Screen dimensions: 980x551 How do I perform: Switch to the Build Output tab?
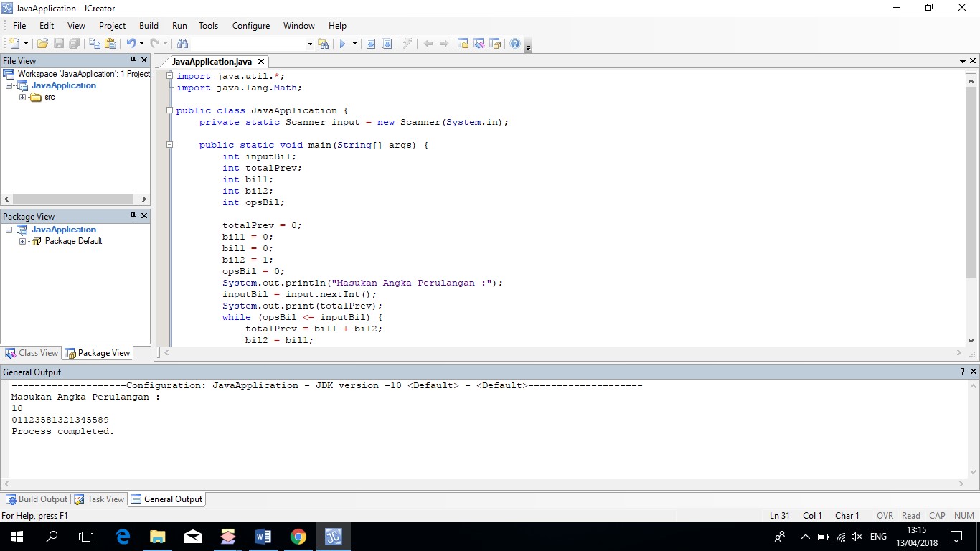click(x=37, y=499)
